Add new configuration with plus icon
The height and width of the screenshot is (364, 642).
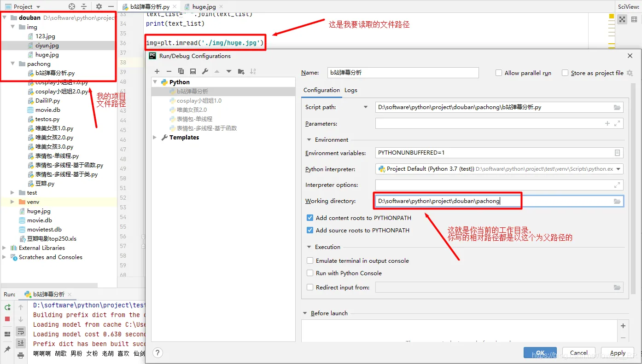tap(157, 71)
